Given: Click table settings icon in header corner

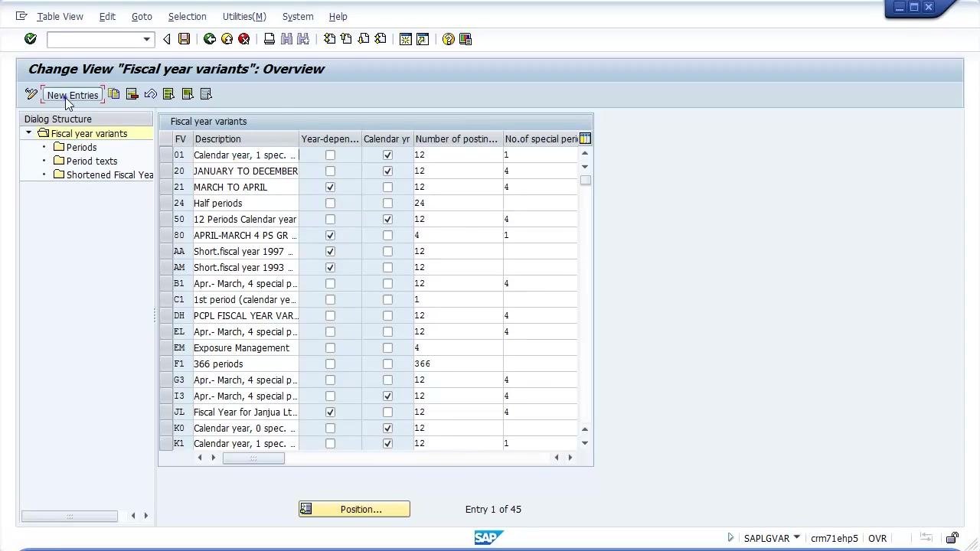Looking at the screenshot, I should pyautogui.click(x=585, y=139).
